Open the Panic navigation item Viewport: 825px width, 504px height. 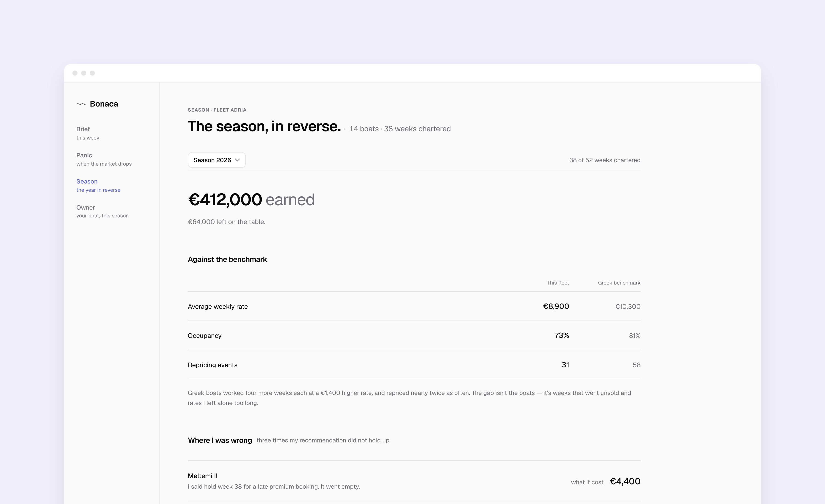pyautogui.click(x=104, y=159)
